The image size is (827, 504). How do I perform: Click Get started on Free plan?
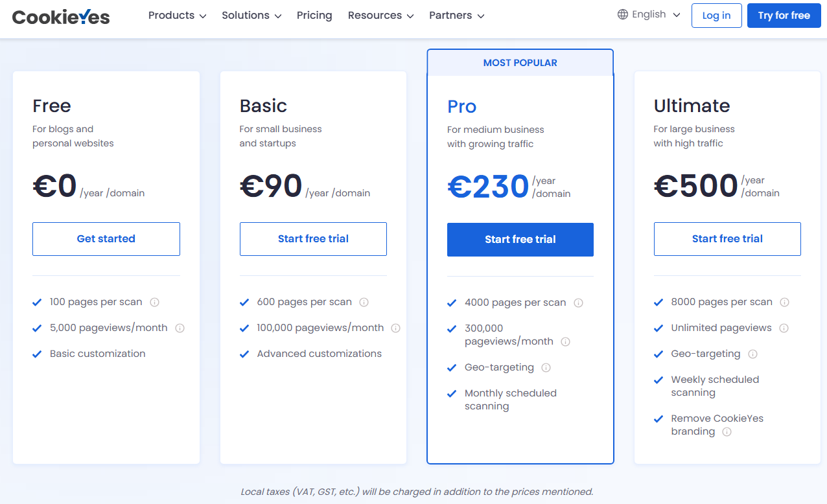pyautogui.click(x=106, y=239)
